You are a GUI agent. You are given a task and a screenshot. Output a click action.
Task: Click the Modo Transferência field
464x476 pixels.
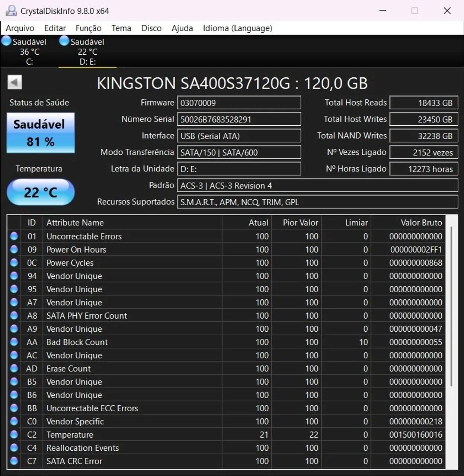pos(239,152)
